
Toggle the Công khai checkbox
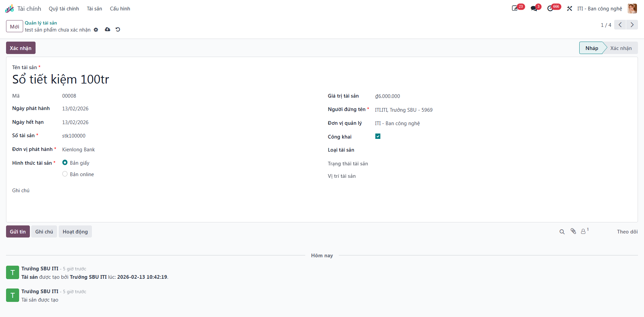(x=378, y=136)
